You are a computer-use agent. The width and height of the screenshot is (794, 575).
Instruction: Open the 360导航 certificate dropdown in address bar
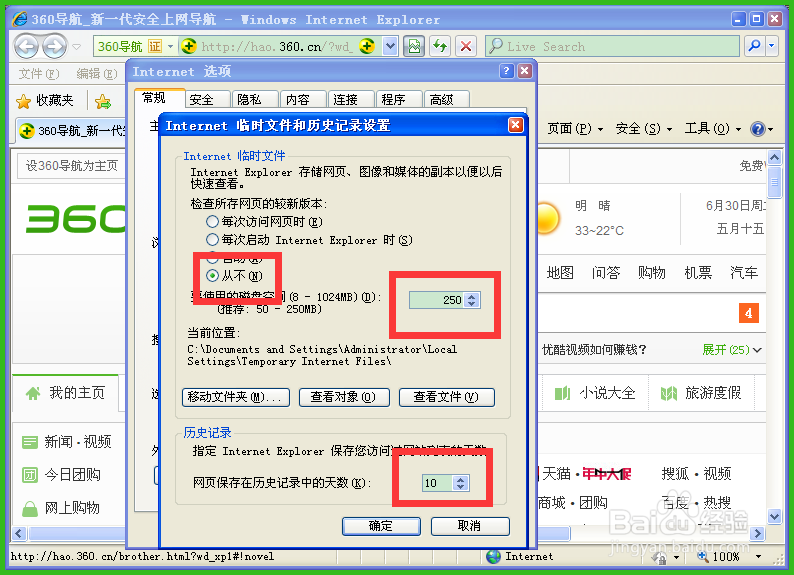[x=170, y=47]
